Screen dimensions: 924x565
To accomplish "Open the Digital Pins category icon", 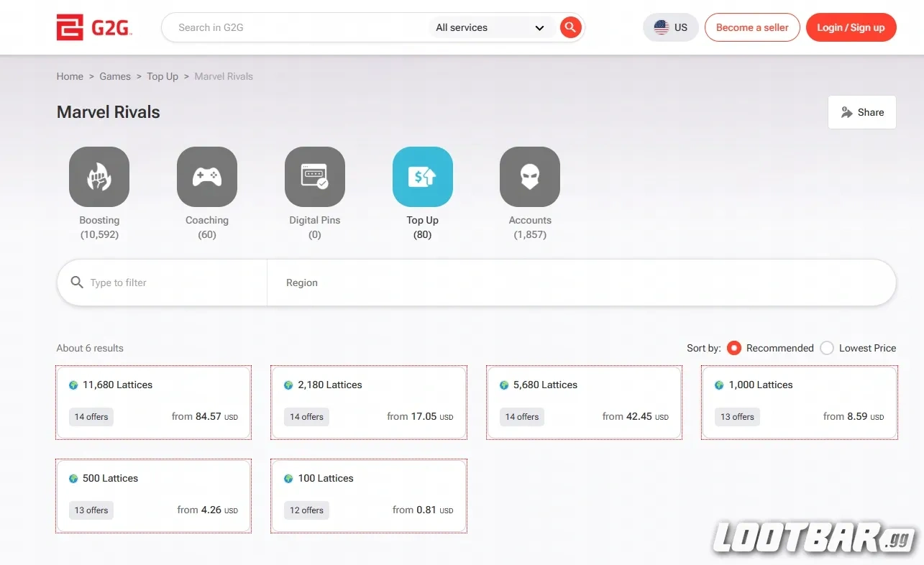I will (x=315, y=177).
